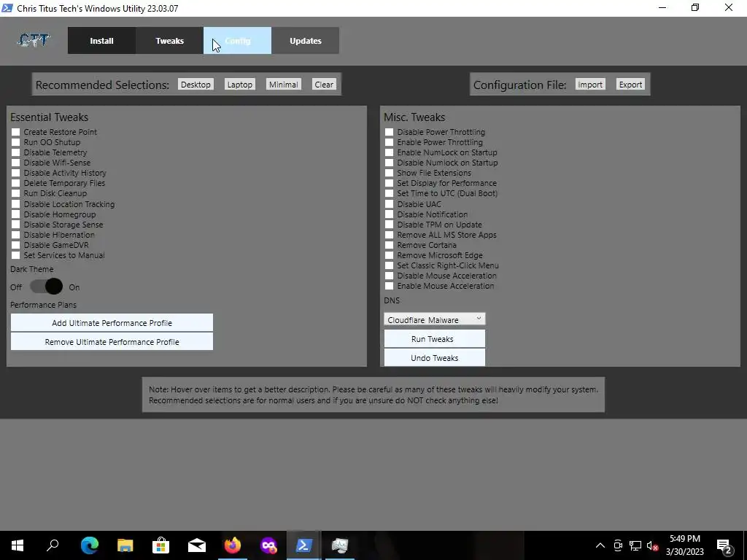747x560 pixels.
Task: Click the muted volume tray icon
Action: click(x=652, y=545)
